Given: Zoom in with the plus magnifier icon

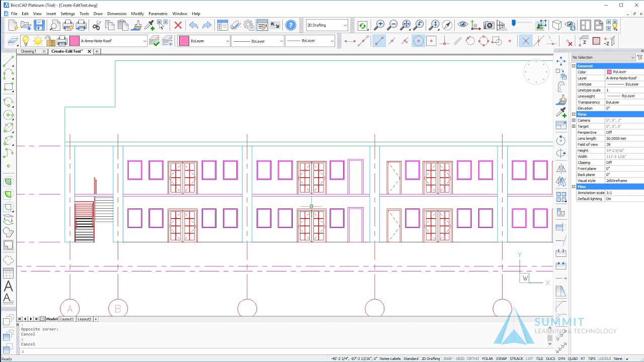Looking at the screenshot, I should coord(379,25).
